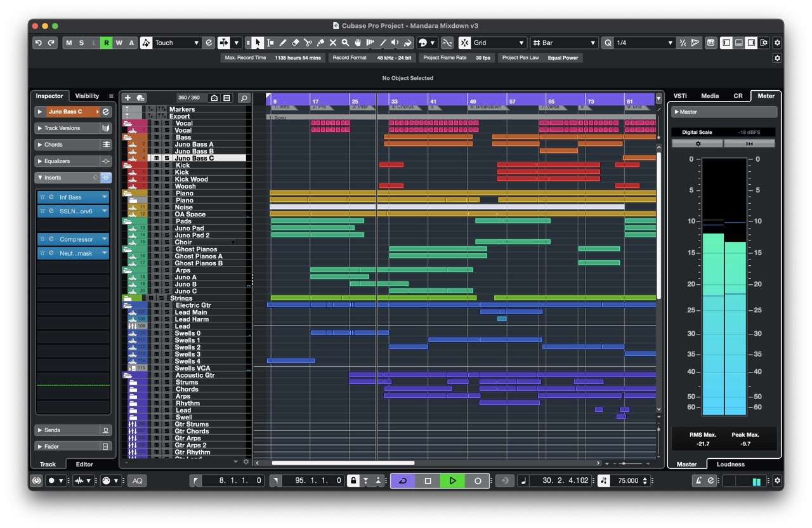812x528 pixels.
Task: Click the Stop button in transport
Action: point(428,481)
